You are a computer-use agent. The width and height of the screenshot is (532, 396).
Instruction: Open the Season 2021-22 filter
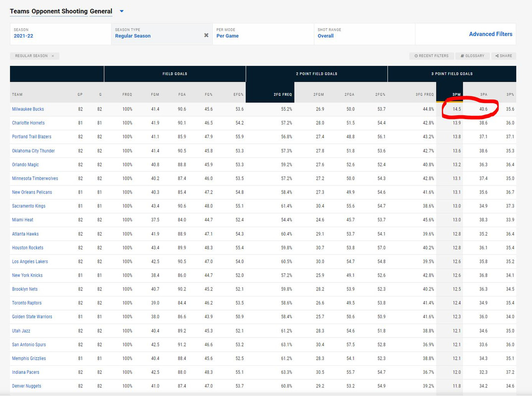pyautogui.click(x=60, y=34)
